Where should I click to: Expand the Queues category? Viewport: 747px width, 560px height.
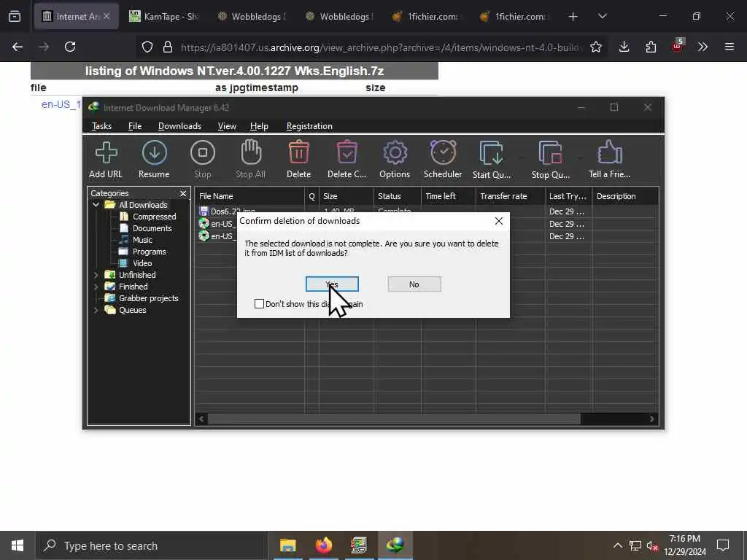(x=96, y=310)
